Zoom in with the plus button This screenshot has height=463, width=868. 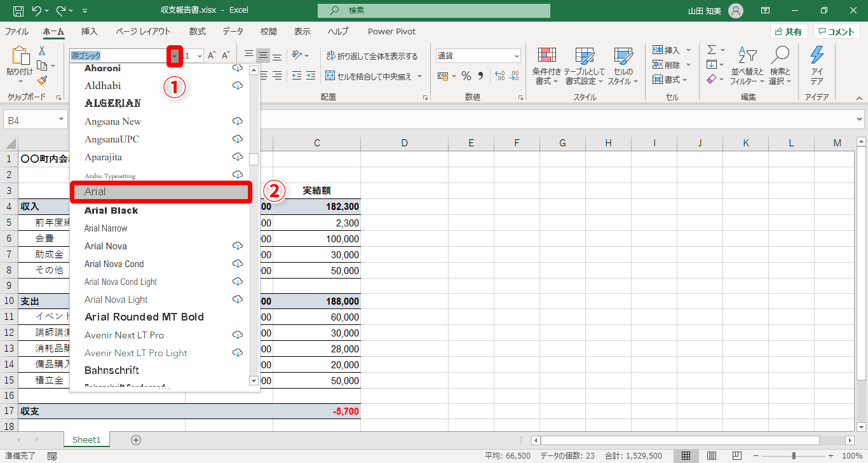pos(830,456)
